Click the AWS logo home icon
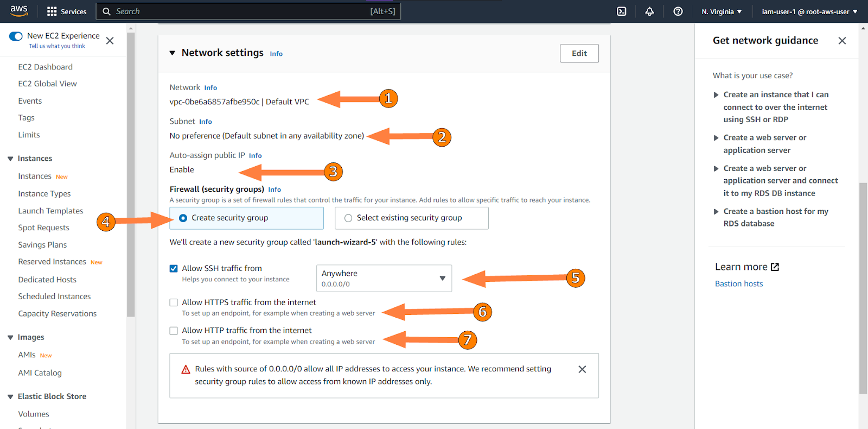This screenshot has height=429, width=868. (19, 10)
